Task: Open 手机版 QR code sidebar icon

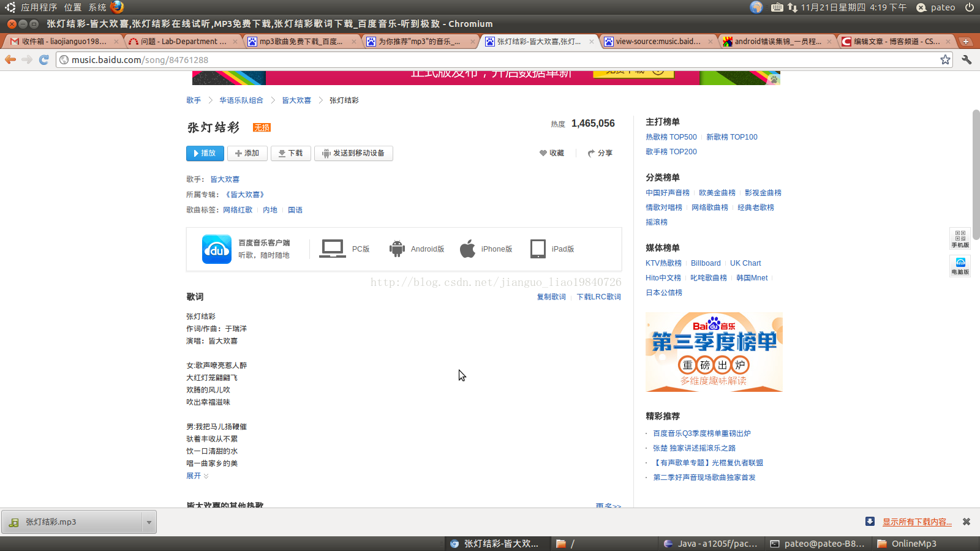Action: [x=960, y=239]
